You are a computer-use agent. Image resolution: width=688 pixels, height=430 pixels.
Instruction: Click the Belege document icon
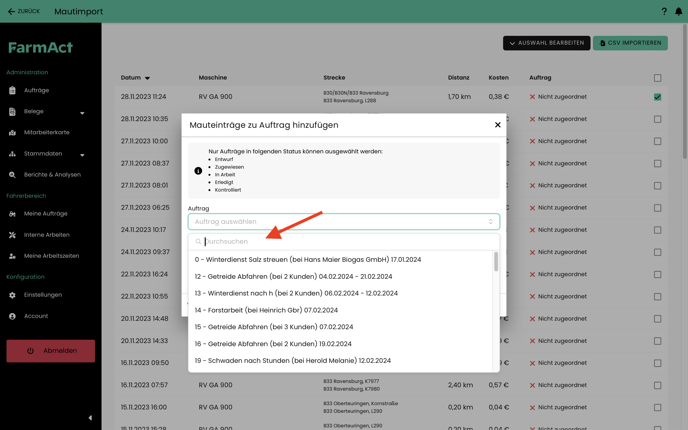click(12, 111)
